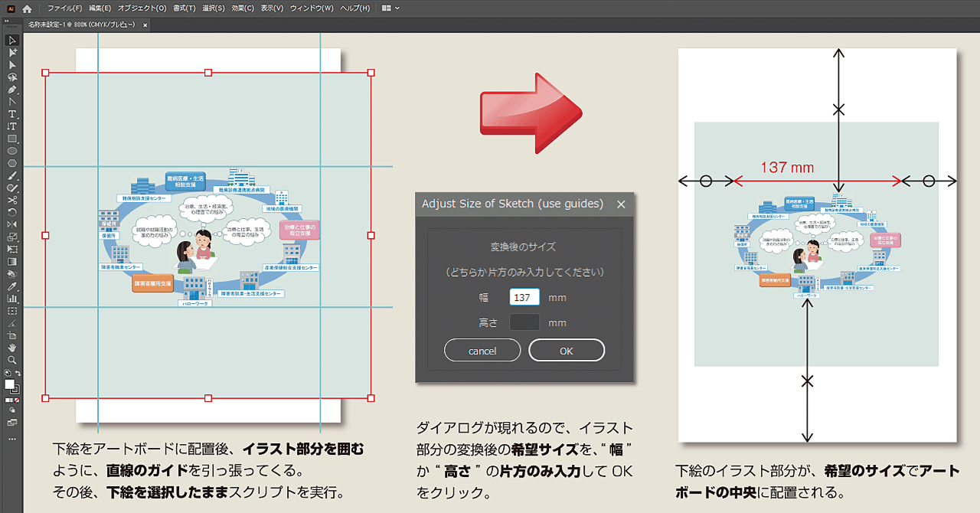The image size is (980, 513).
Task: Select the Eyedropper tool
Action: 11,286
